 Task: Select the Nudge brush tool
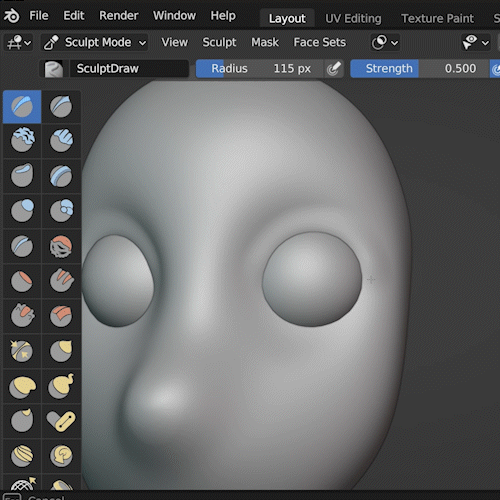coord(22,456)
